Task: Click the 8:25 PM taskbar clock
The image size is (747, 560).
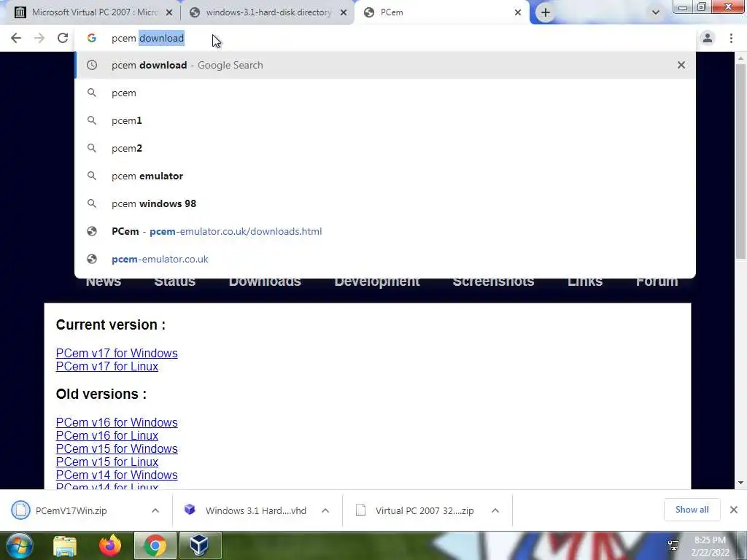Action: pos(710,546)
